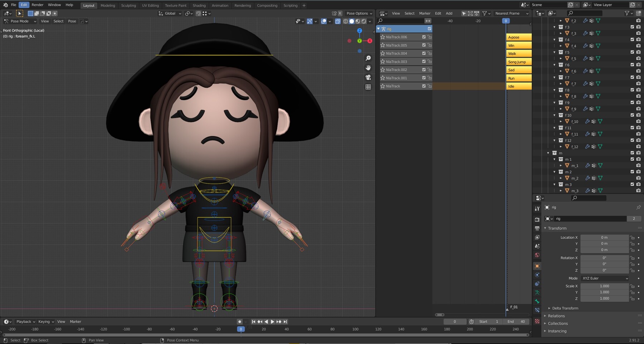Open Render properties tab icon
The width and height of the screenshot is (644, 344).
tap(537, 219)
